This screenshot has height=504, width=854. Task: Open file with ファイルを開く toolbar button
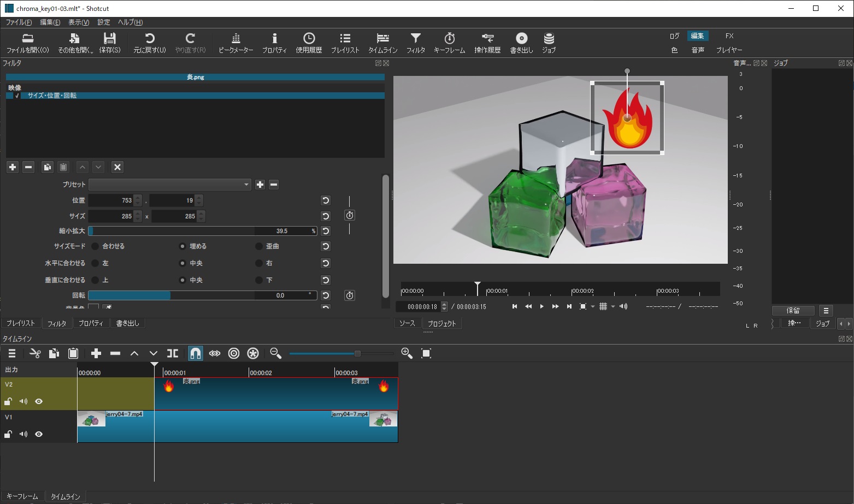27,43
